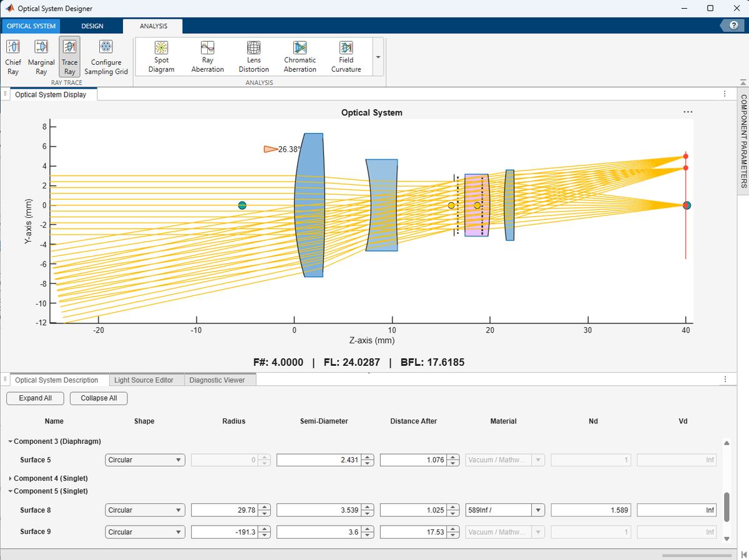Click the Surface 9 distance after stepper arrows
Viewport: 749px width, 560px height.
454,532
